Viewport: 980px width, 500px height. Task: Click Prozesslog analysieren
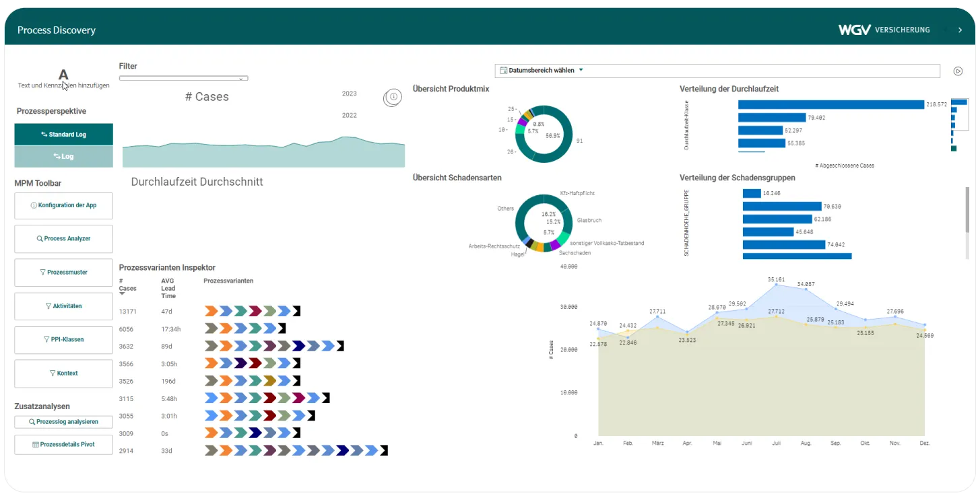coord(64,422)
